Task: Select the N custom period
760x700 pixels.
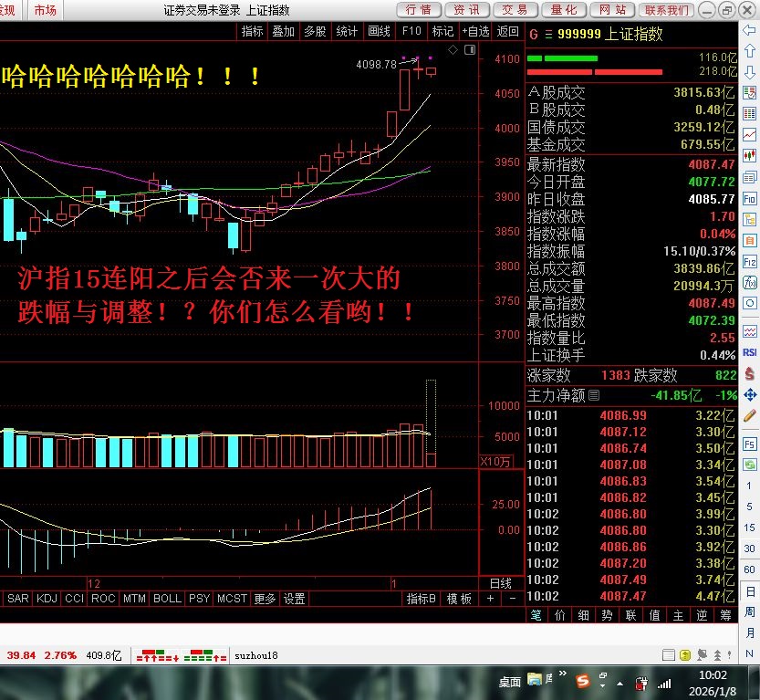Action: (749, 653)
